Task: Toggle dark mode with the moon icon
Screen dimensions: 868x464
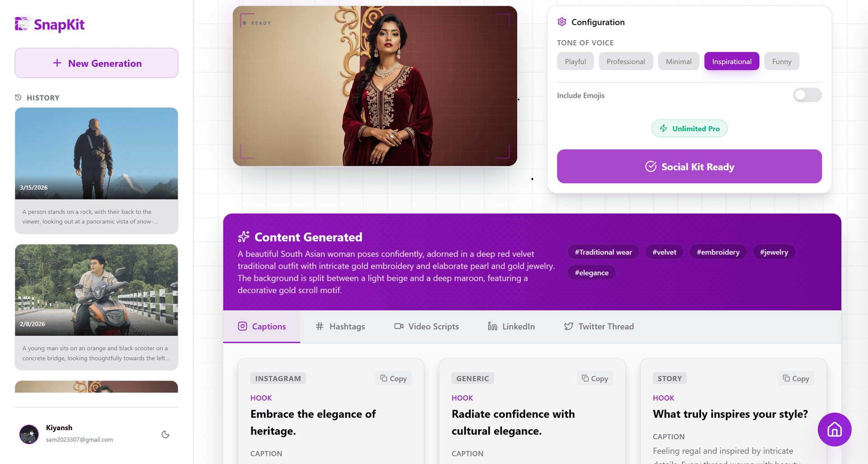Action: (165, 434)
